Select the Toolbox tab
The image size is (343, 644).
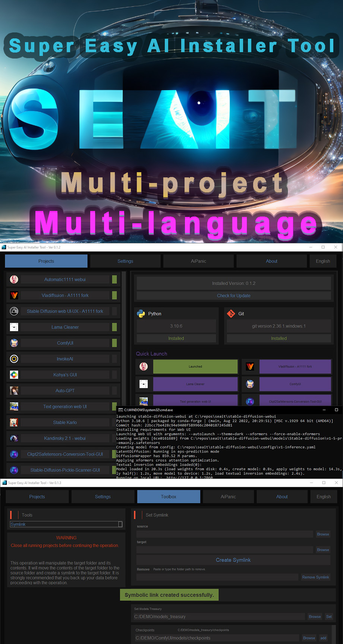pyautogui.click(x=169, y=497)
